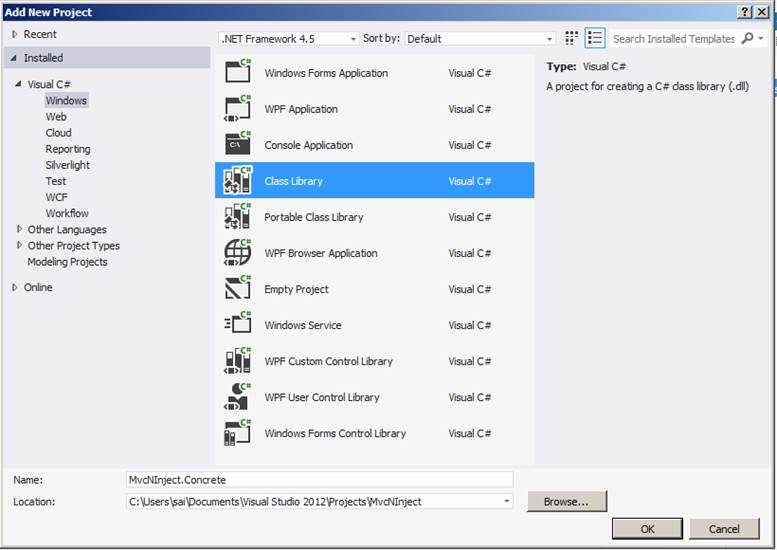The height and width of the screenshot is (550, 777).
Task: Click the search magnifier icon
Action: tap(747, 38)
